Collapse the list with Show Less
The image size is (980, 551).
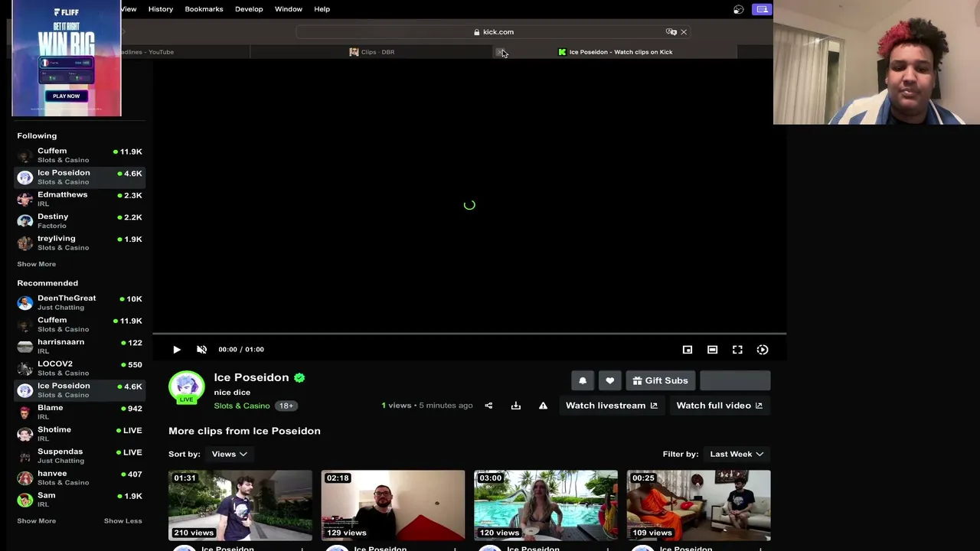tap(123, 521)
